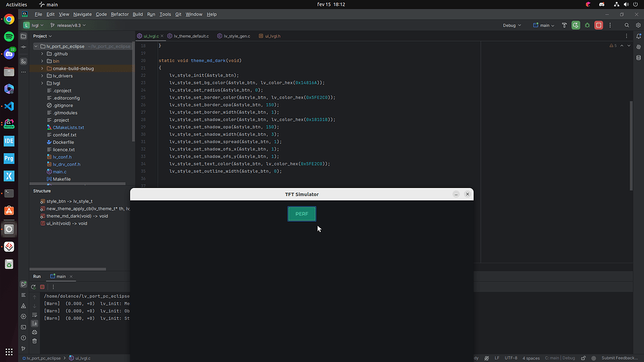Change indentation via 4 spaces status item
Image resolution: width=644 pixels, height=362 pixels.
tap(531, 358)
